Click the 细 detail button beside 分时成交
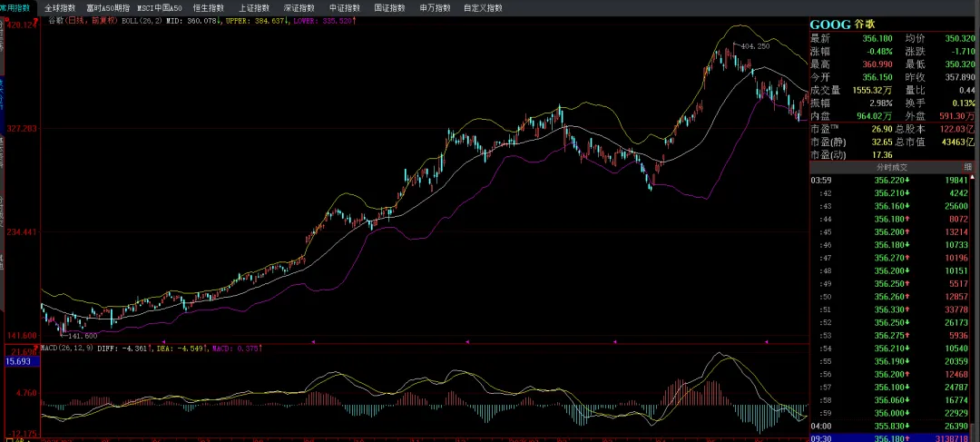This screenshot has width=980, height=442. [967, 168]
